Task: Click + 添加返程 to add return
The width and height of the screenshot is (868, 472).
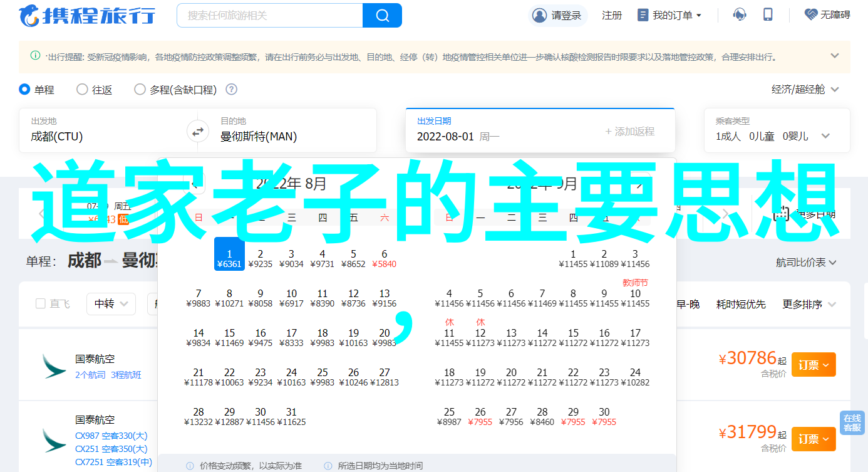Action: (x=629, y=131)
